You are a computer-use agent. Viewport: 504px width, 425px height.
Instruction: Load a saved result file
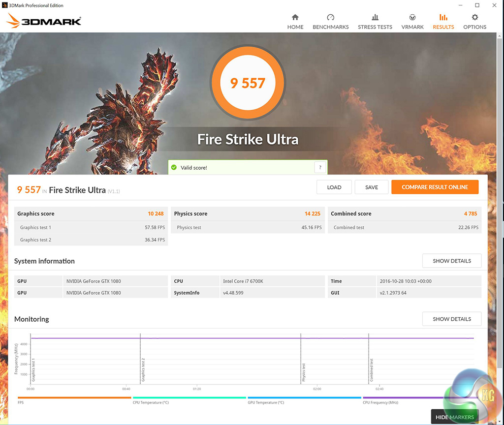click(334, 187)
